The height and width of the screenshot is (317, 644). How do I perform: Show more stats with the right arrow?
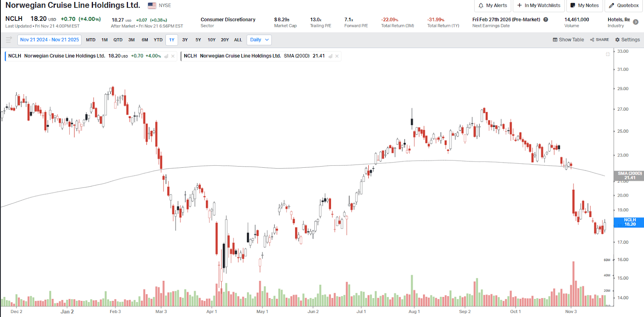[x=636, y=22]
